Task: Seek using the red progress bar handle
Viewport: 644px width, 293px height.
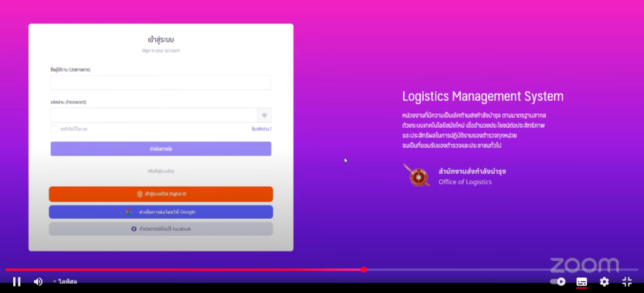Action: pyautogui.click(x=364, y=270)
